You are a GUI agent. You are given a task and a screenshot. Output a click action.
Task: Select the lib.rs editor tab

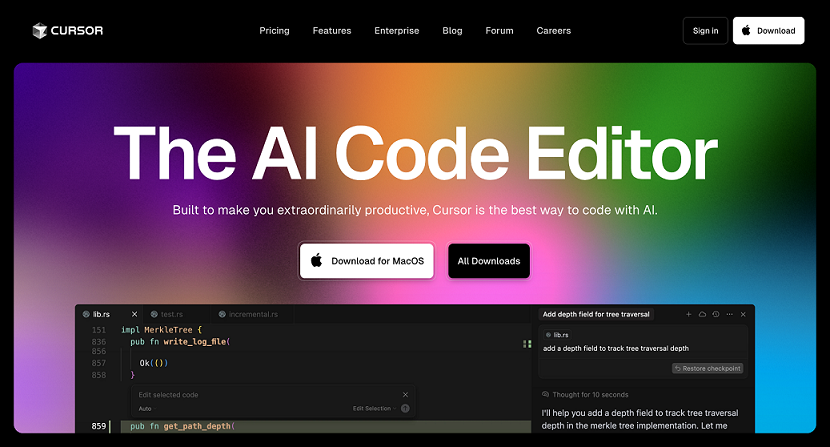[109, 314]
